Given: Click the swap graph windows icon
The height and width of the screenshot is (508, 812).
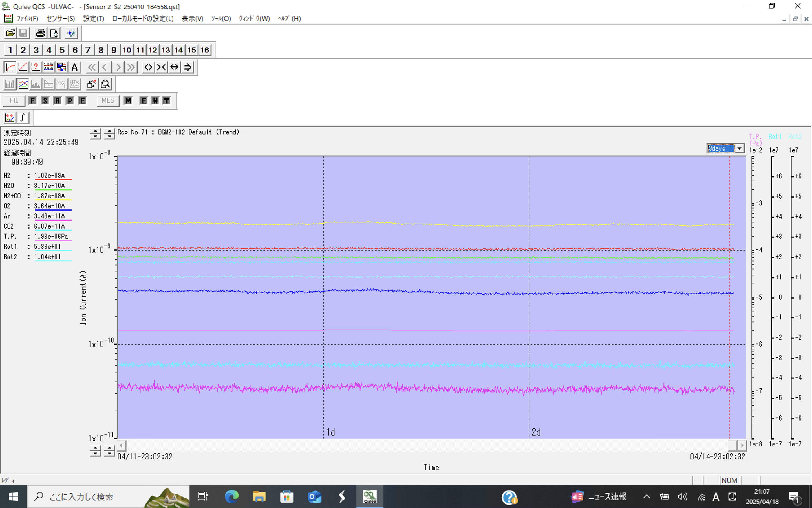Looking at the screenshot, I should click(61, 67).
